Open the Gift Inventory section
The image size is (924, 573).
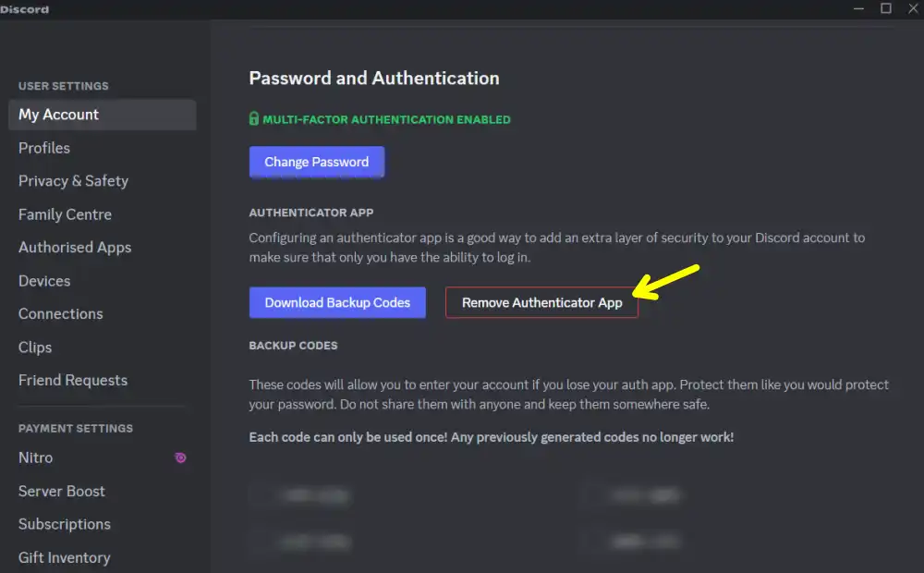coord(64,557)
